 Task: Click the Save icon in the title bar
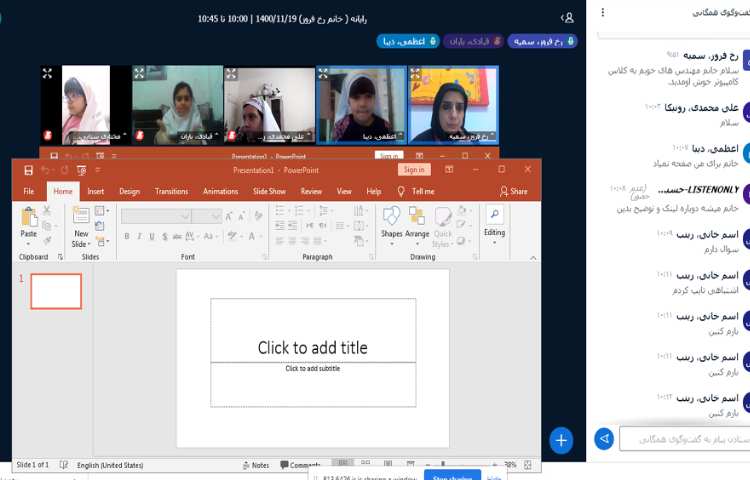[28, 170]
